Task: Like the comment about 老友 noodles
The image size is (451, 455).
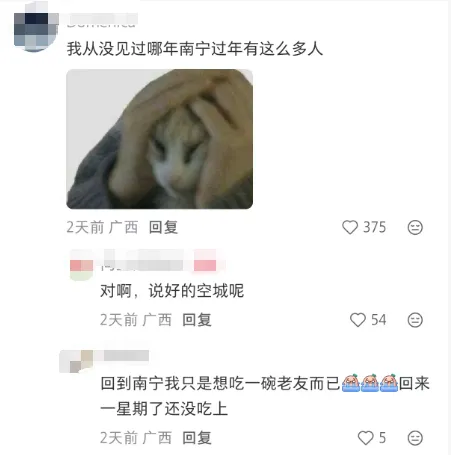Action: (x=365, y=438)
